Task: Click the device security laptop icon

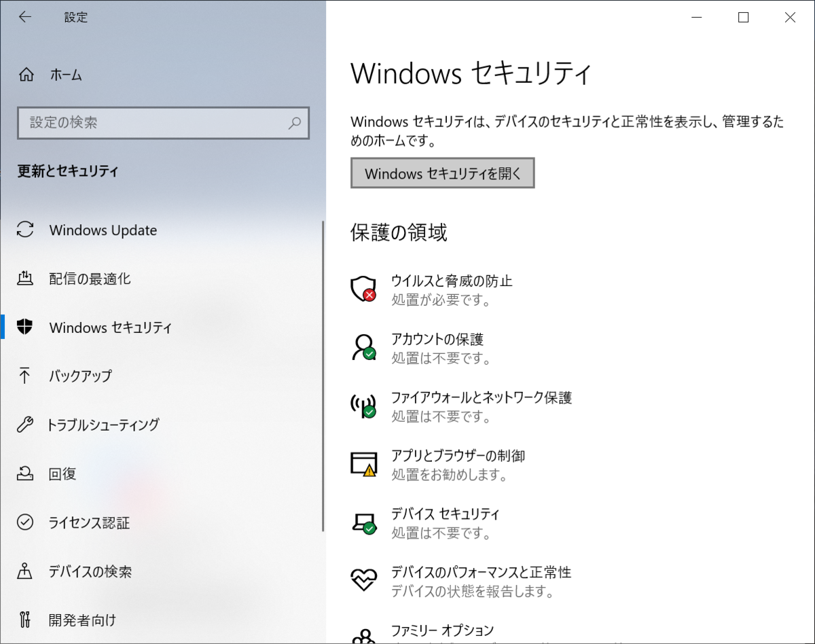Action: pyautogui.click(x=363, y=522)
